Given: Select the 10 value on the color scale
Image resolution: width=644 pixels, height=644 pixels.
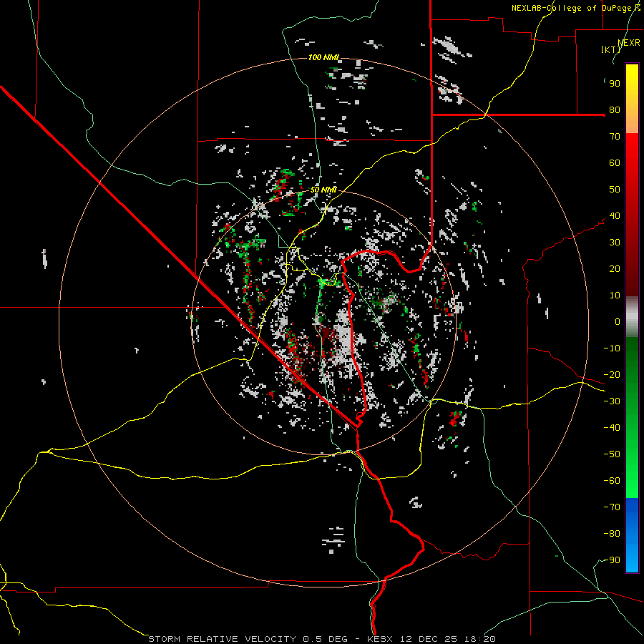Looking at the screenshot, I should pyautogui.click(x=615, y=296).
